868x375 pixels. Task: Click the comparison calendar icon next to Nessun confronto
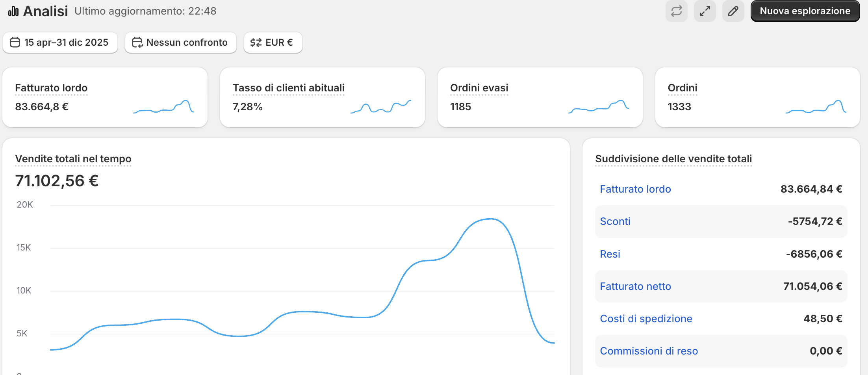point(137,42)
